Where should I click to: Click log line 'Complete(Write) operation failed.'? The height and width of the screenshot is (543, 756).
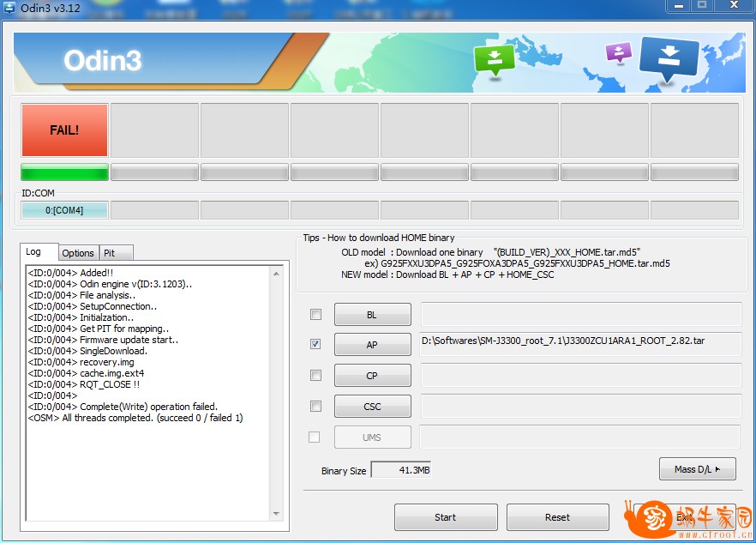[x=123, y=407]
